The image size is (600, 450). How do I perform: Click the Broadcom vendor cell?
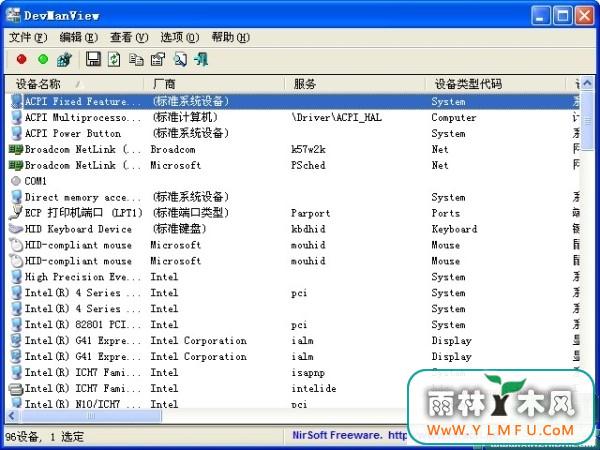click(x=173, y=149)
